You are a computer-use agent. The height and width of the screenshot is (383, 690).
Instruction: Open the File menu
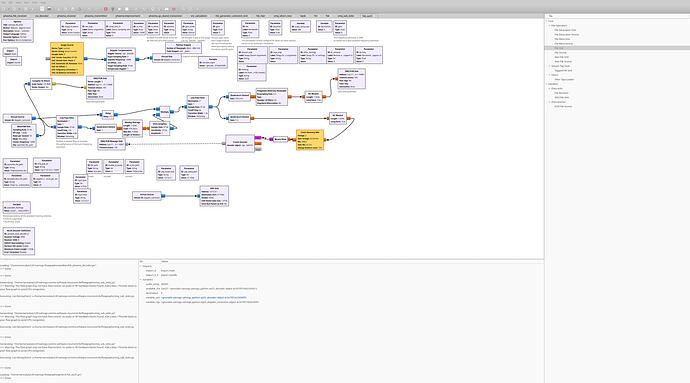coord(4,3)
